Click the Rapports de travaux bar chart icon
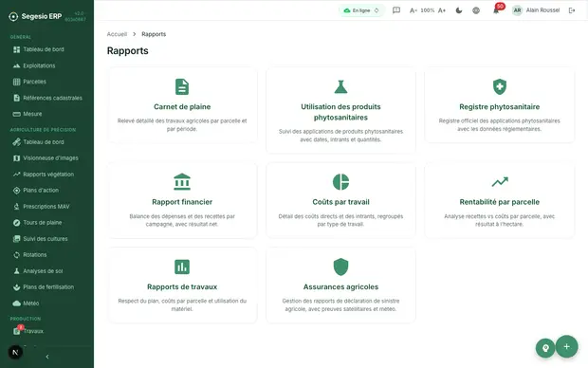 182,267
